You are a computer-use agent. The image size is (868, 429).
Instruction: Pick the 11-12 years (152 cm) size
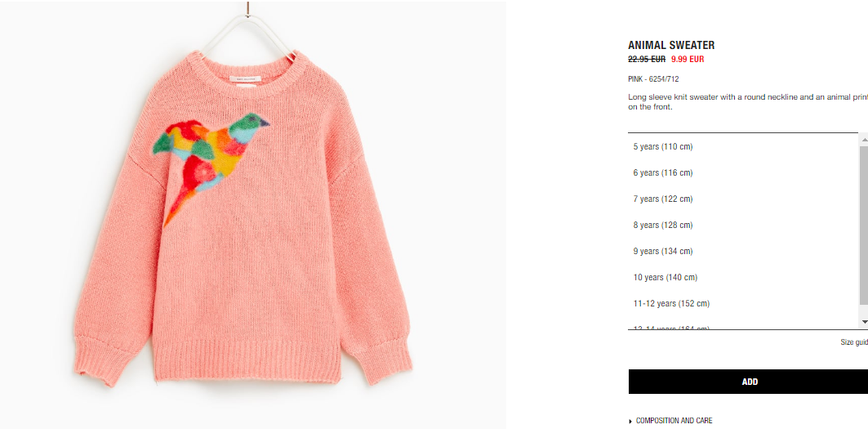coord(743,302)
